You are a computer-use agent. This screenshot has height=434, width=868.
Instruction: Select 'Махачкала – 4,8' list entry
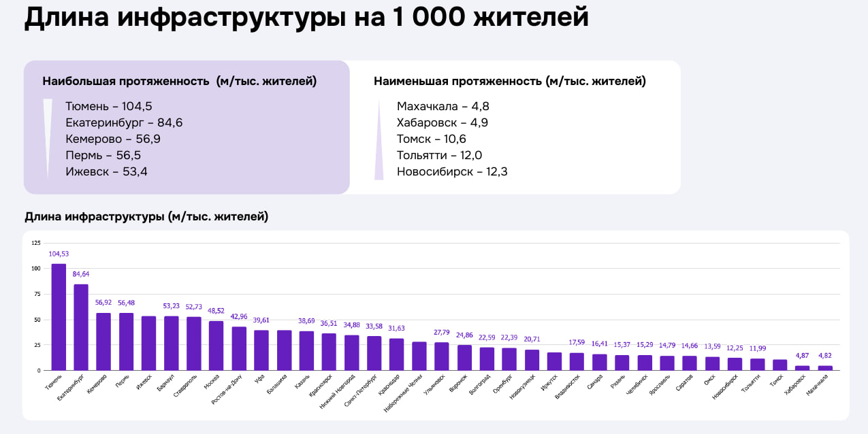pyautogui.click(x=443, y=106)
